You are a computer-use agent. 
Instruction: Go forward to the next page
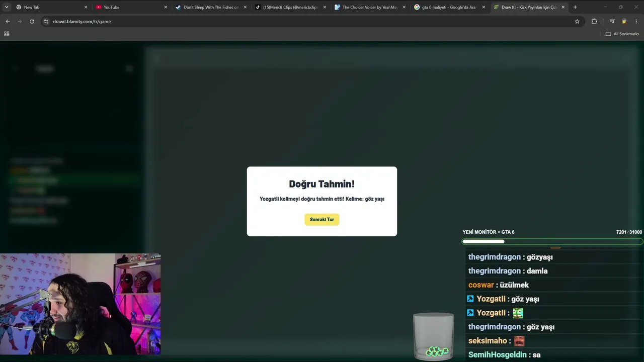click(x=20, y=21)
